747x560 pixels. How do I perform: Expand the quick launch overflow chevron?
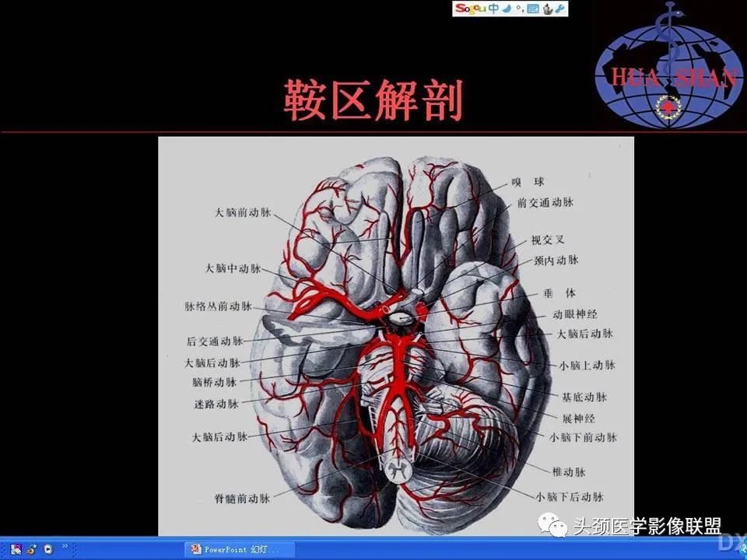point(65,546)
